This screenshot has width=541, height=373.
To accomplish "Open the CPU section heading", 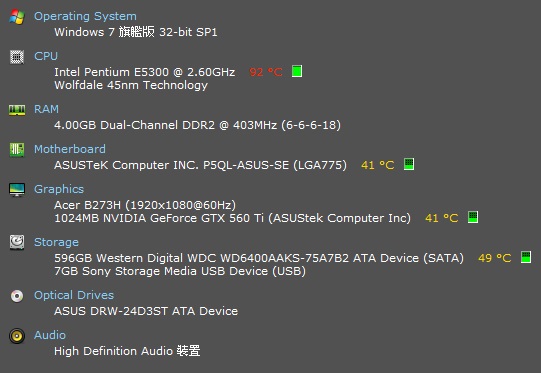I will 46,56.
